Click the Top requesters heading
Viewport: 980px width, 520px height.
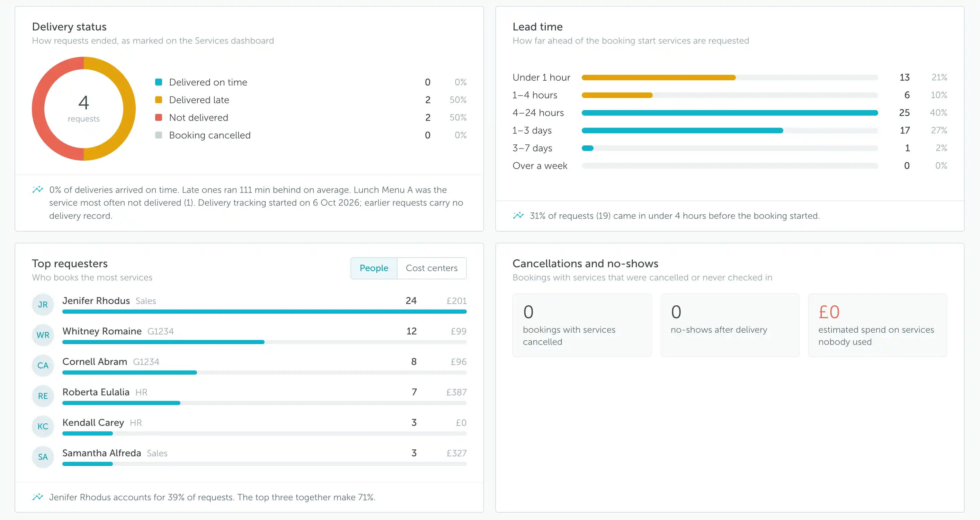coord(70,263)
